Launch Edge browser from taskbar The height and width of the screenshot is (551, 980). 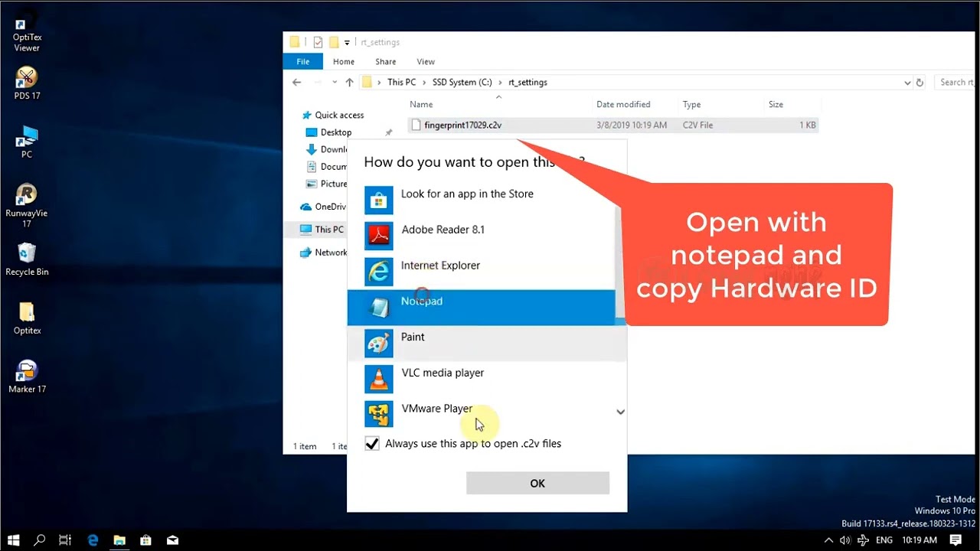[x=93, y=540]
